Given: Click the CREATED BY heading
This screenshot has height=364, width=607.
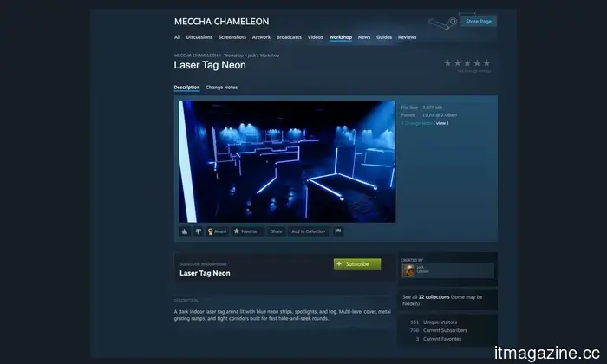Looking at the screenshot, I should point(412,260).
